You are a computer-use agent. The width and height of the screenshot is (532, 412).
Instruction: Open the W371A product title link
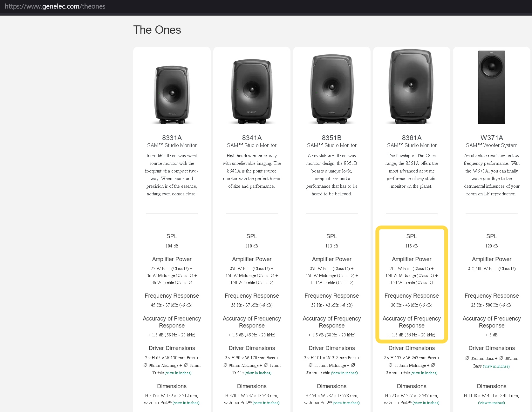(491, 138)
